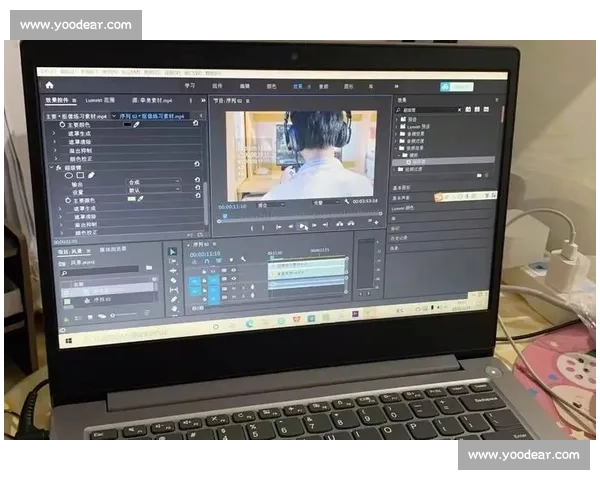Viewport: 600px width, 480px height.
Task: Open Program Monitor button editor plus
Action: coord(377,222)
